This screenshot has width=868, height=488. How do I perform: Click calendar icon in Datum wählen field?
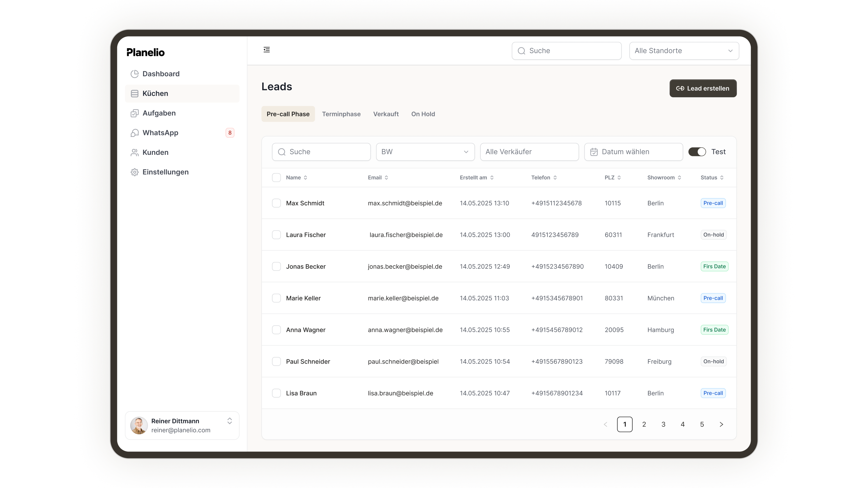point(594,152)
